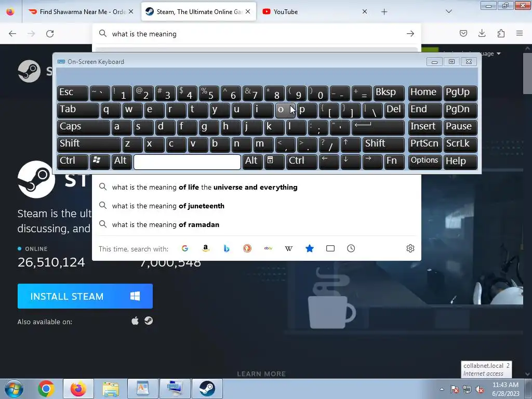The height and width of the screenshot is (399, 532).
Task: Click the Tab key on the keyboard
Action: pos(78,110)
